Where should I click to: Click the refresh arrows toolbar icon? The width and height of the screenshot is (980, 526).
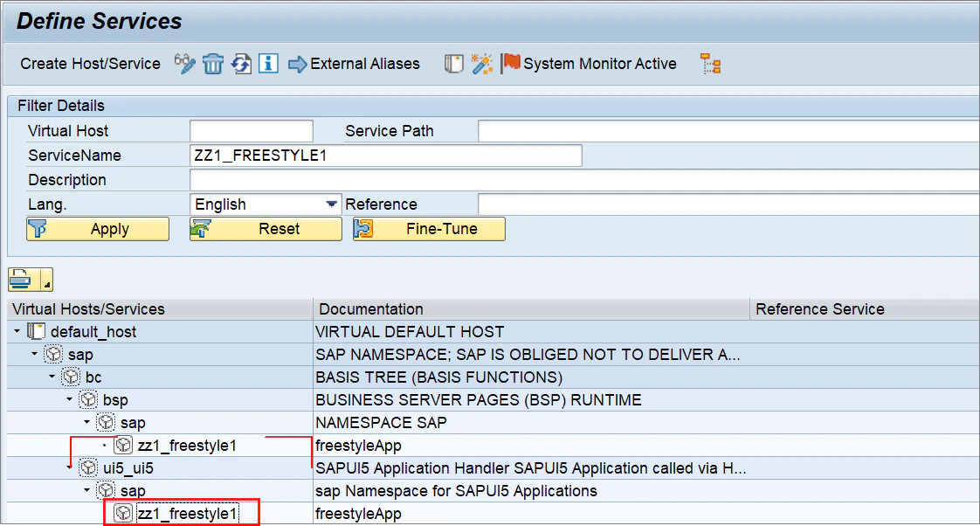[241, 64]
